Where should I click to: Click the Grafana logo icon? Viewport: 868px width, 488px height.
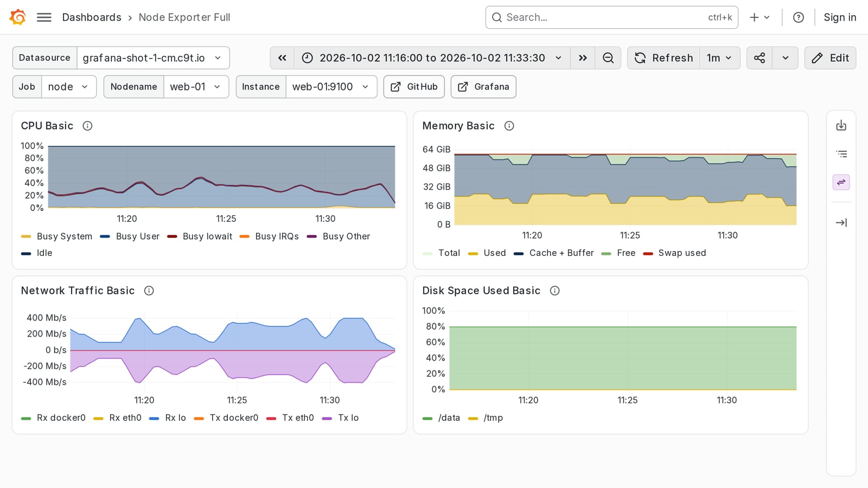tap(18, 17)
